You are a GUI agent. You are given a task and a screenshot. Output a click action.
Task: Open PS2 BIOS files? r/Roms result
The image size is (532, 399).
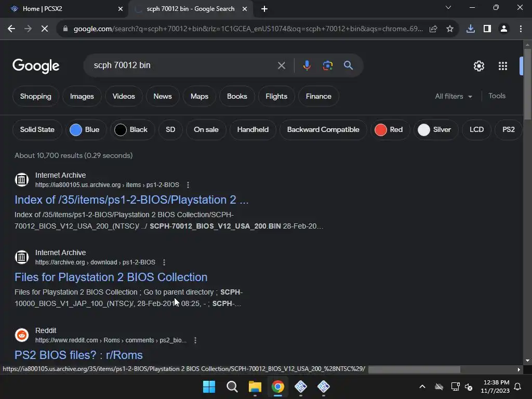pos(79,355)
